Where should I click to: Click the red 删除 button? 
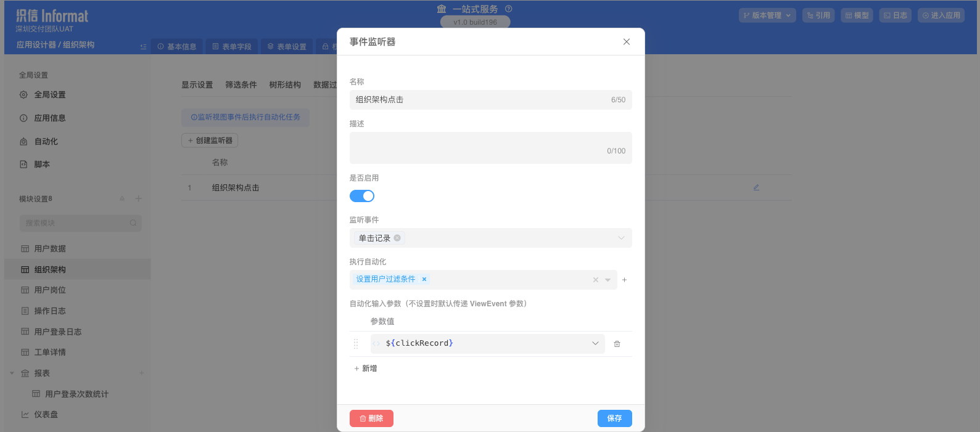coord(371,418)
